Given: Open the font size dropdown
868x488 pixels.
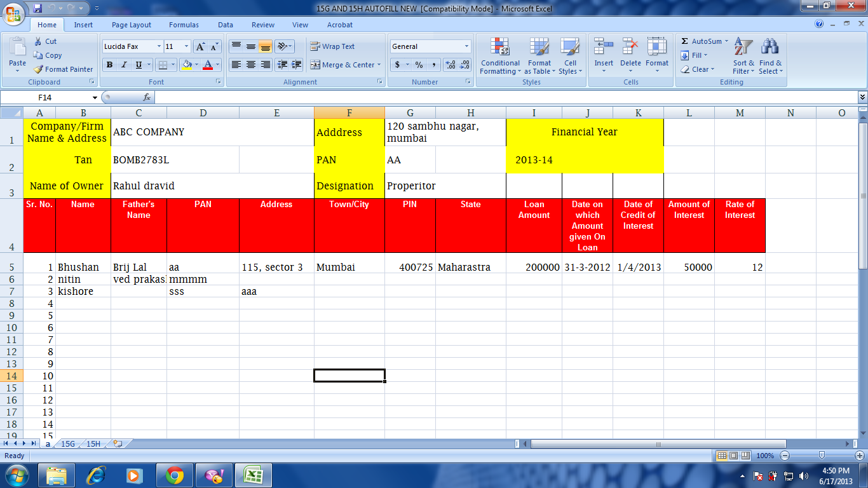Looking at the screenshot, I should click(186, 46).
